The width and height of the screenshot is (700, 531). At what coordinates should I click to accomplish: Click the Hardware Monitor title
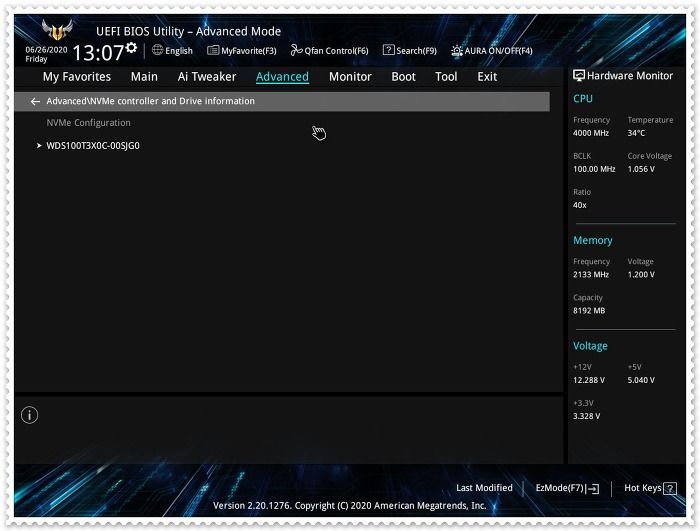[x=629, y=76]
